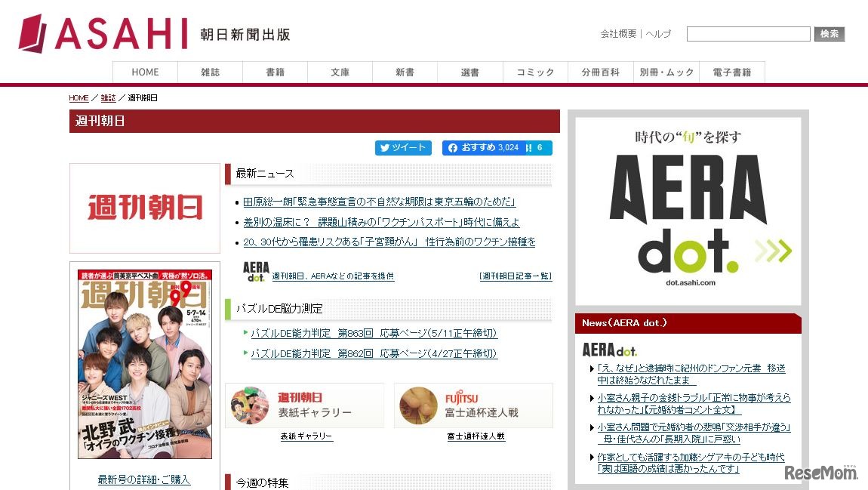Open the コミック navigation tab
Viewport: 868px width, 490px height.
(535, 72)
